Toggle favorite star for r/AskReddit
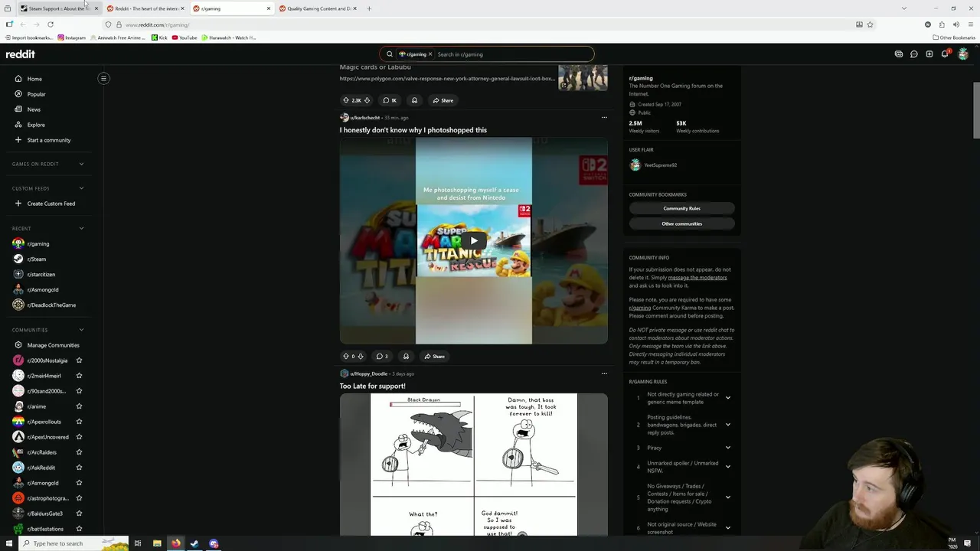This screenshot has width=980, height=551. (x=79, y=468)
